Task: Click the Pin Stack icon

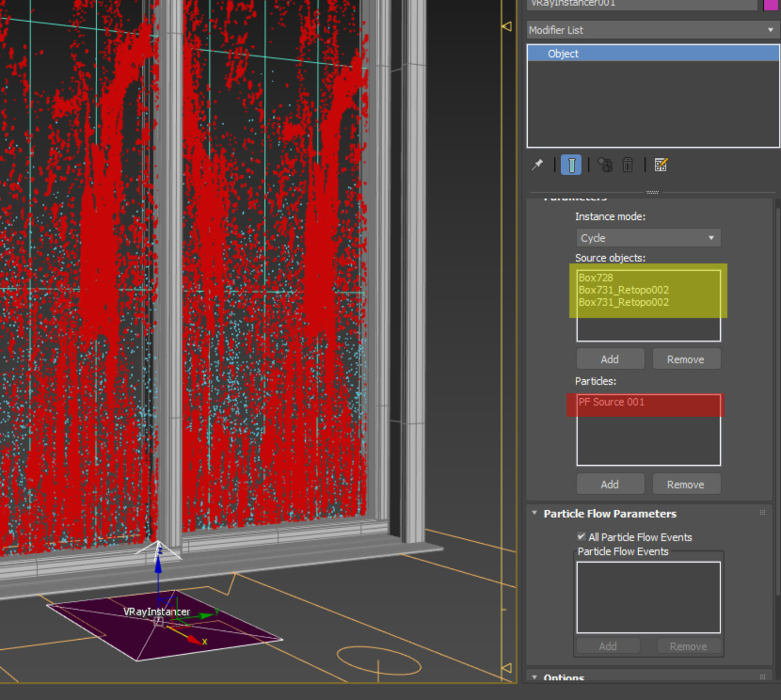Action: click(x=537, y=165)
